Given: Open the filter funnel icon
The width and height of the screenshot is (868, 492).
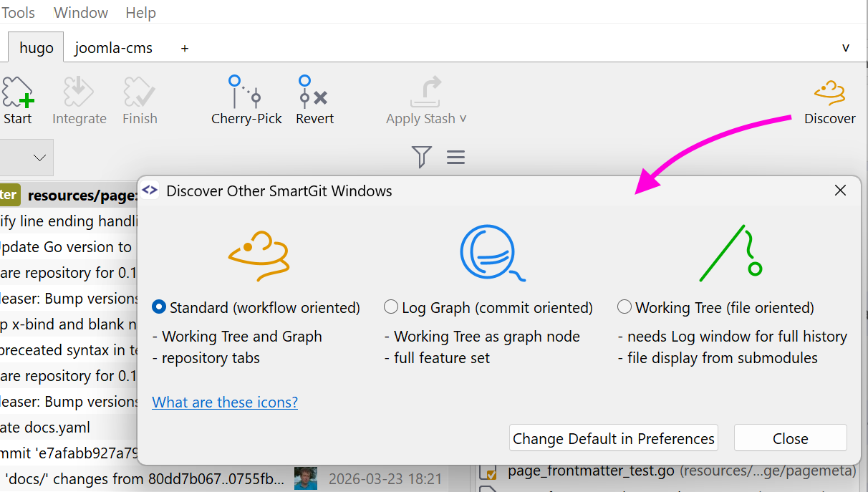Looking at the screenshot, I should click(x=421, y=157).
